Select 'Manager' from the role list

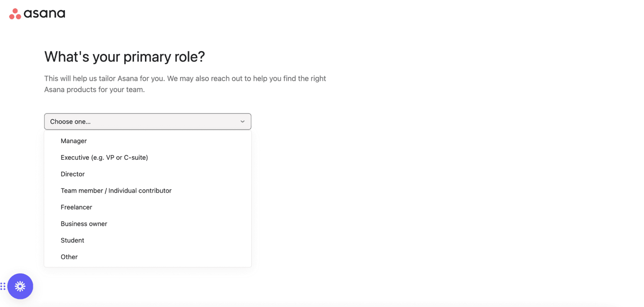pyautogui.click(x=73, y=141)
